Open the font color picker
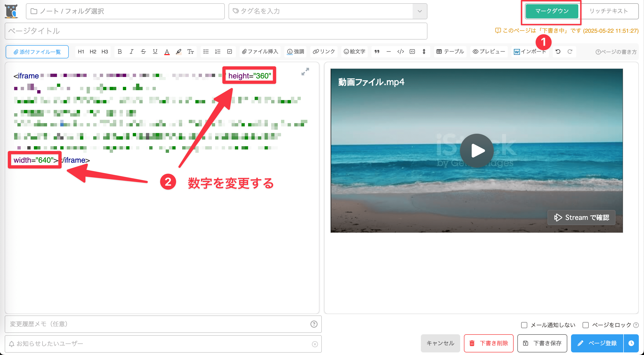Viewport: 644px width, 355px height. [x=167, y=52]
